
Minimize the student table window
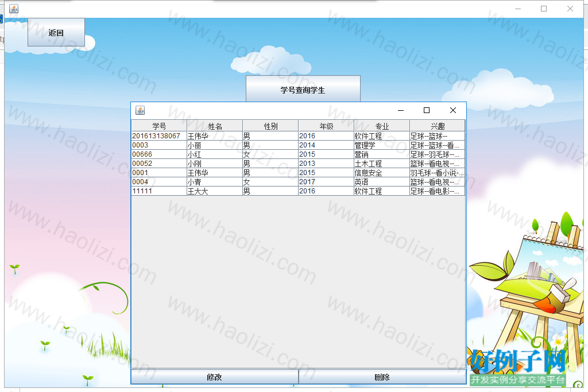[401, 110]
